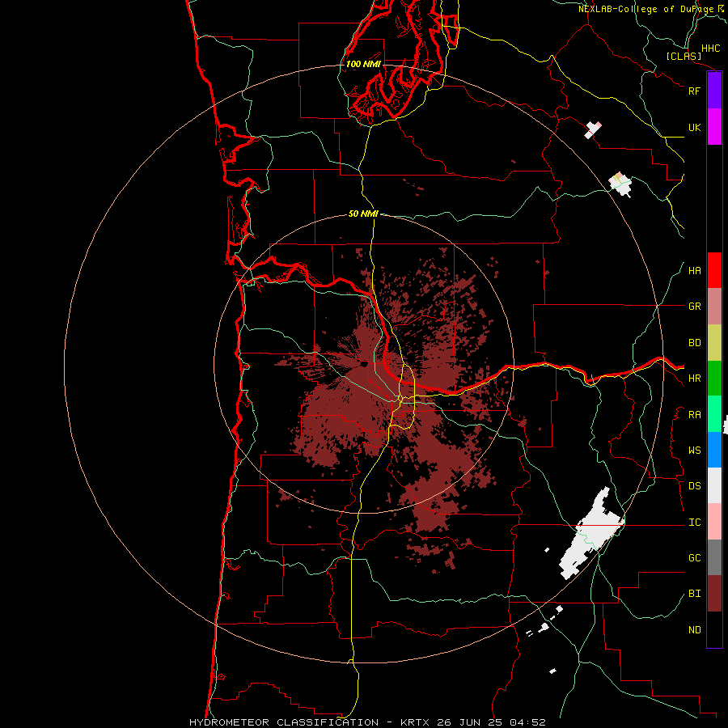Viewport: 728px width, 728px height.
Task: Click the HYDROMETEOR CLASSIFICATION title text
Action: [x=284, y=722]
